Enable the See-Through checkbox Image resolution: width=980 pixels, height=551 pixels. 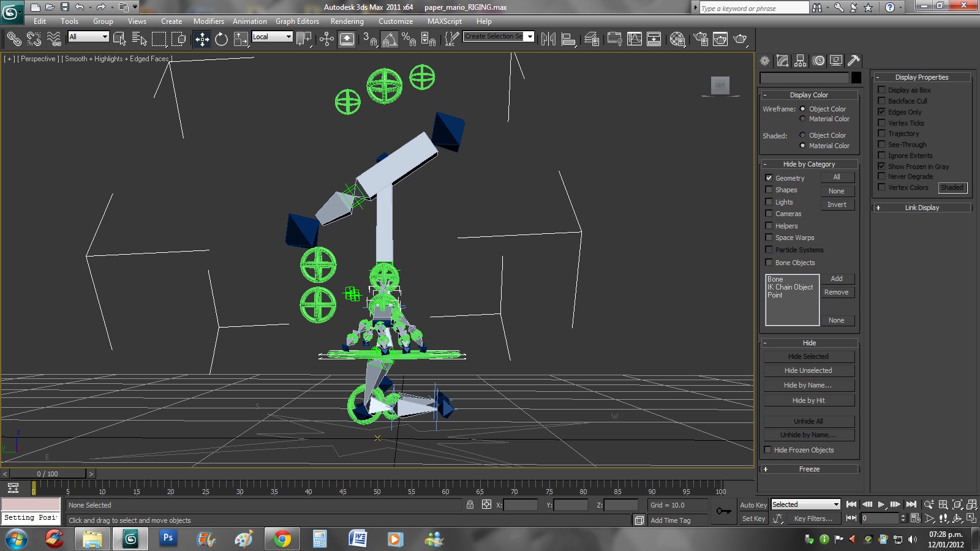[x=881, y=144]
